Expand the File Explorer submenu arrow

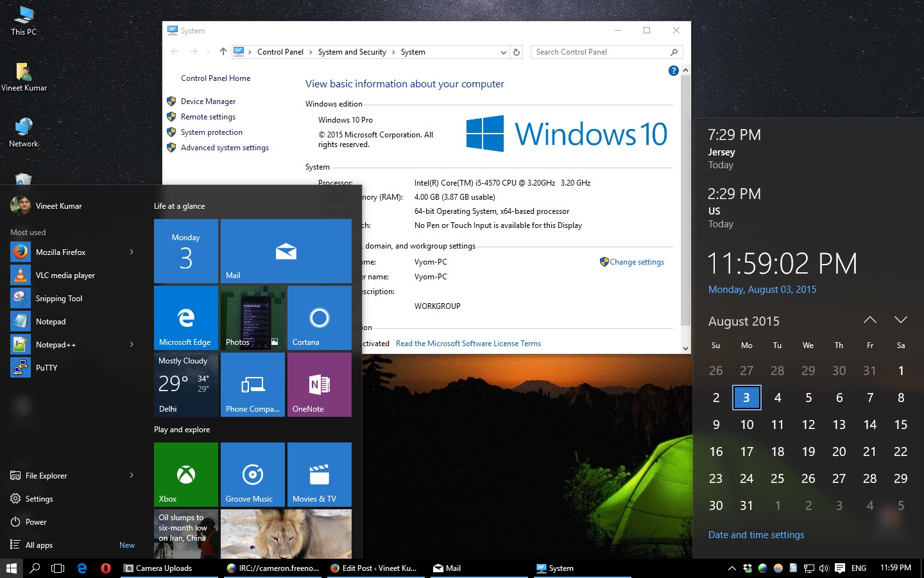coord(132,476)
